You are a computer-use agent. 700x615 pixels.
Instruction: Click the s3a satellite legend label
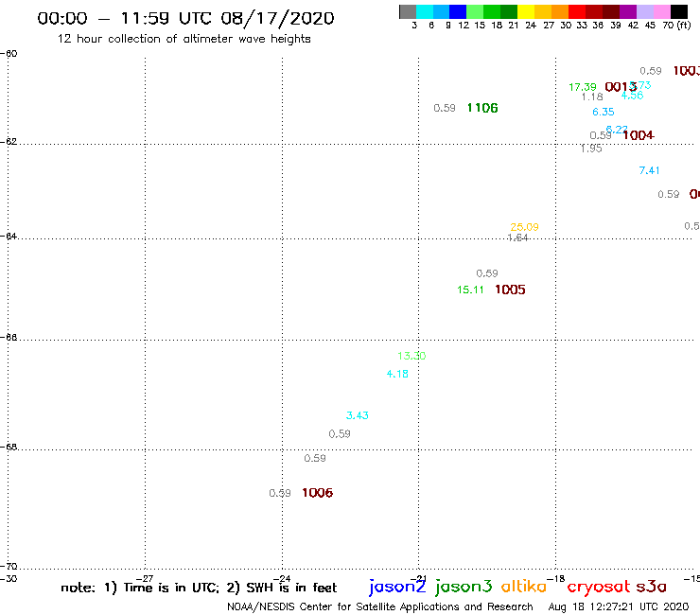pyautogui.click(x=651, y=588)
